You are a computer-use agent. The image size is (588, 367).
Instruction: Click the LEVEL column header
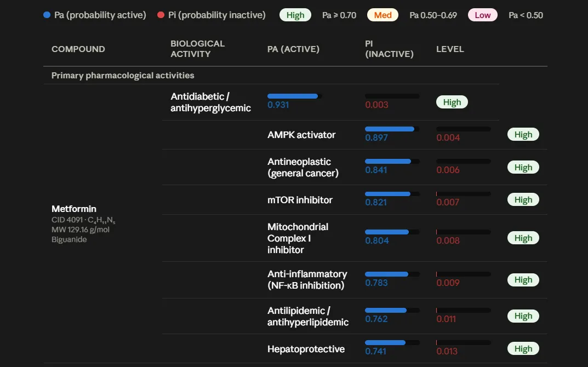pyautogui.click(x=450, y=49)
